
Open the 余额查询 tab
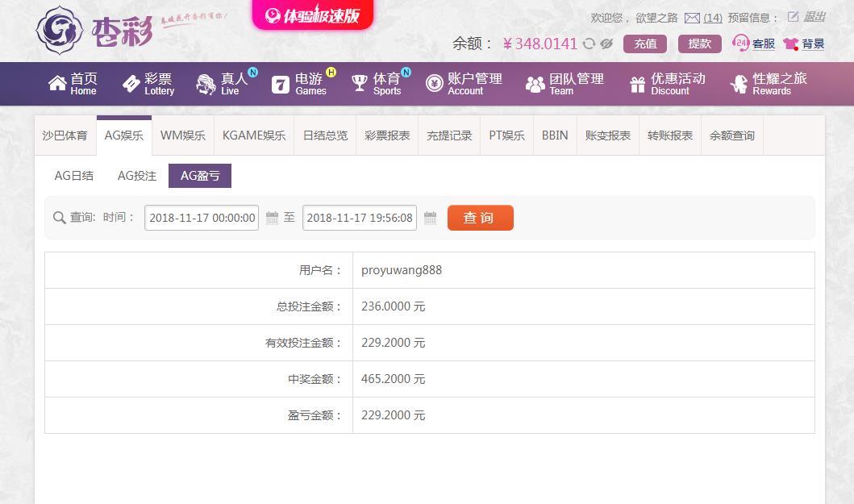(732, 135)
